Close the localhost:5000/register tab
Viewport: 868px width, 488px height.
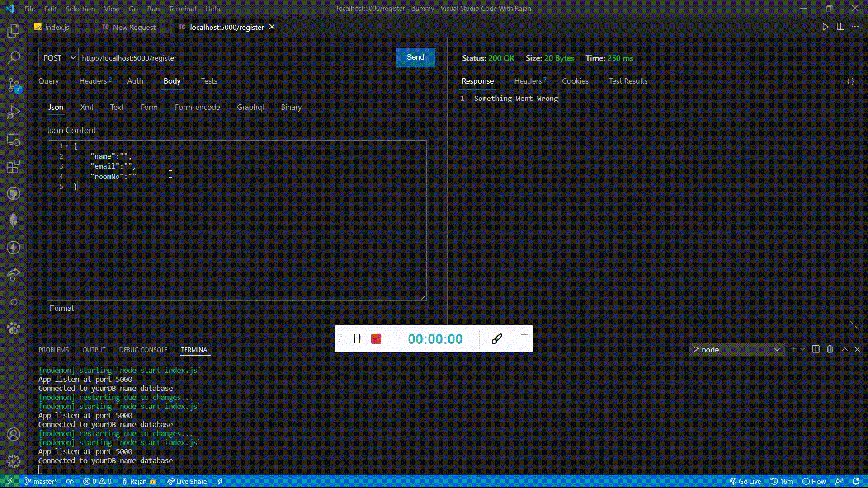point(272,27)
